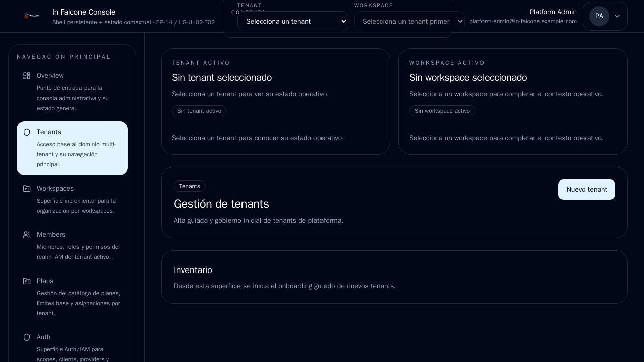Open the Members navigation item
Screen dimensions: 644x362
[72, 246]
